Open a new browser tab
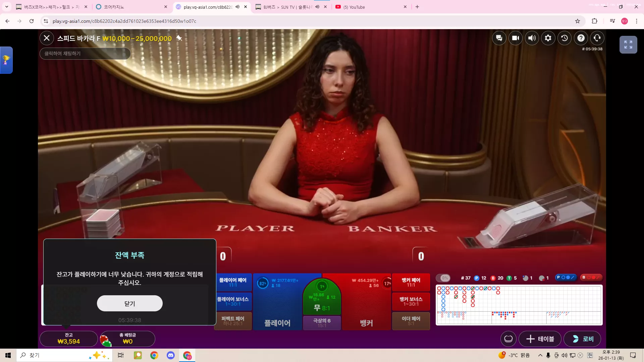The width and height of the screenshot is (644, 362). tap(417, 7)
